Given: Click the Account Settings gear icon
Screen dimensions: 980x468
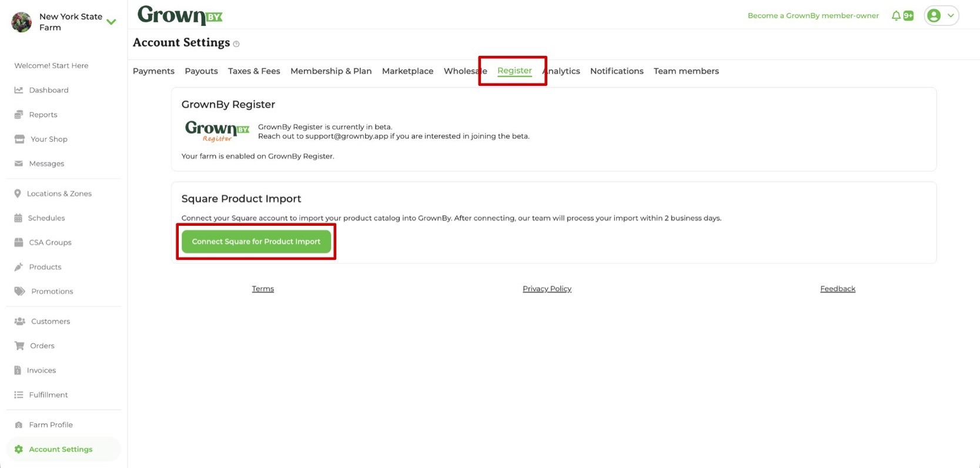Looking at the screenshot, I should tap(19, 449).
